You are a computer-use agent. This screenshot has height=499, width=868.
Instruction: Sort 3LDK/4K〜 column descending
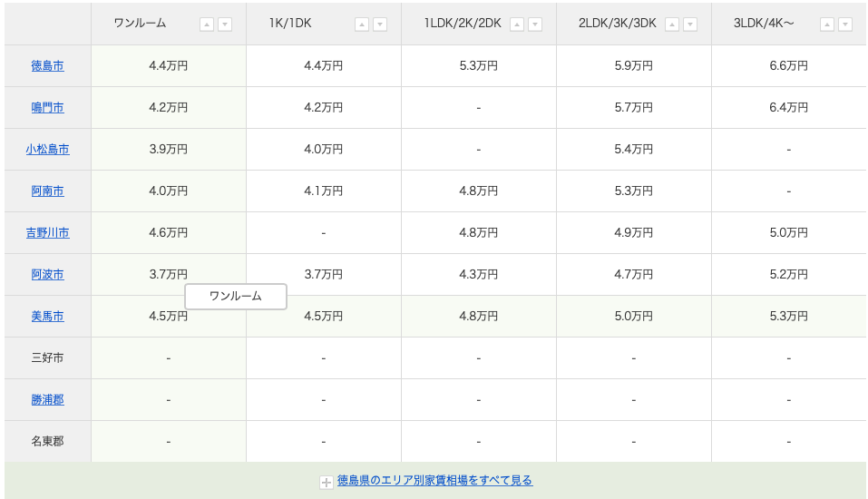(x=844, y=24)
